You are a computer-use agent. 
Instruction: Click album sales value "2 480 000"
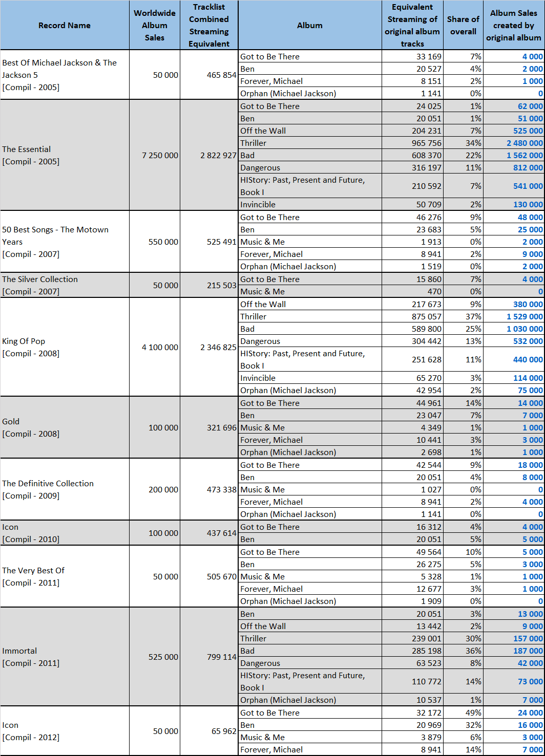(525, 143)
